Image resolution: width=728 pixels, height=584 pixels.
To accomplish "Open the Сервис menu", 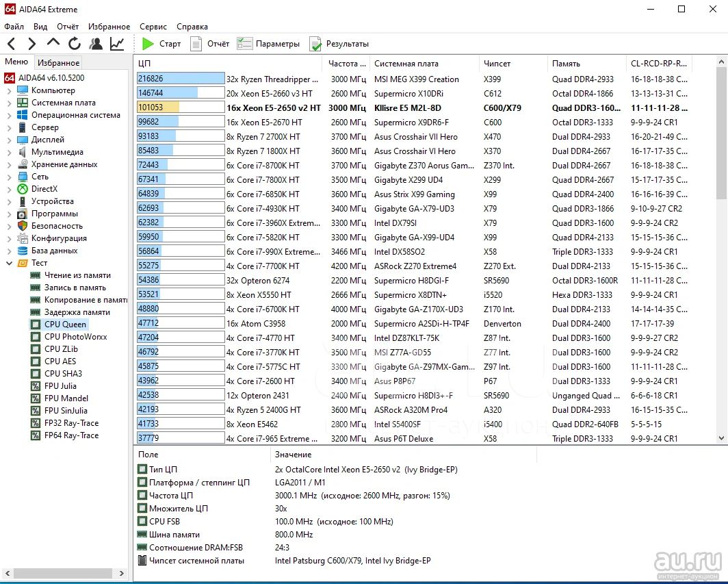I will coord(153,27).
